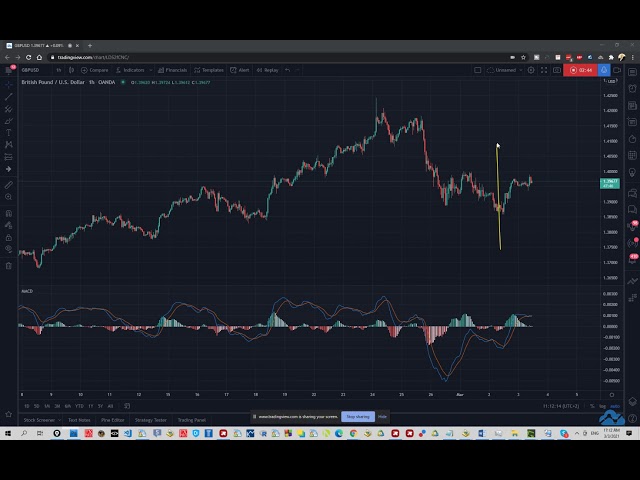Activate the zoom in tool

9,197
